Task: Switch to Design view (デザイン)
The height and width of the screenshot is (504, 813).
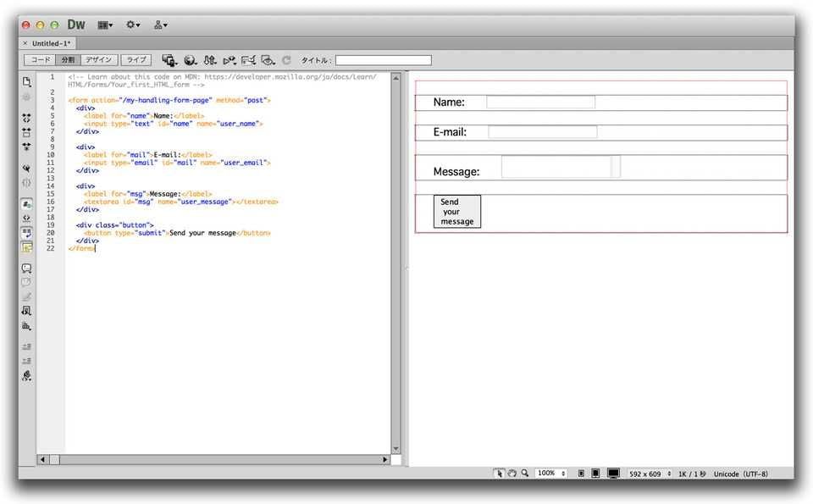Action: coord(100,60)
